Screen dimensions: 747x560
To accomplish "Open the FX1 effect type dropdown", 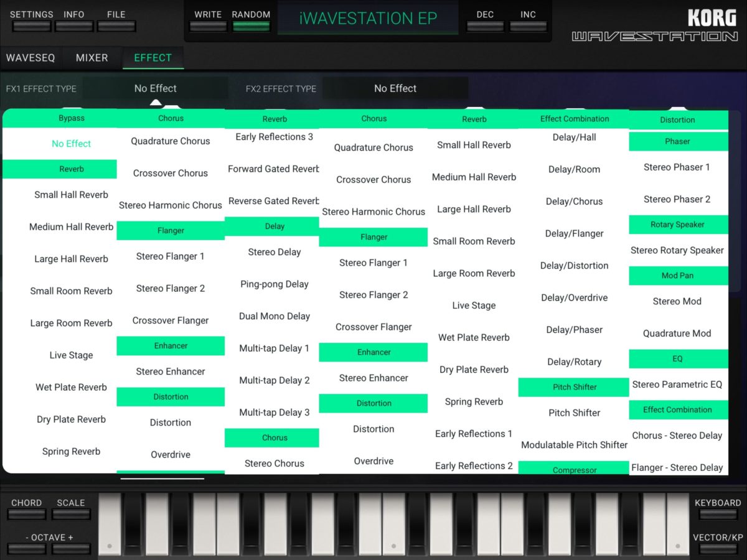I will pyautogui.click(x=156, y=88).
